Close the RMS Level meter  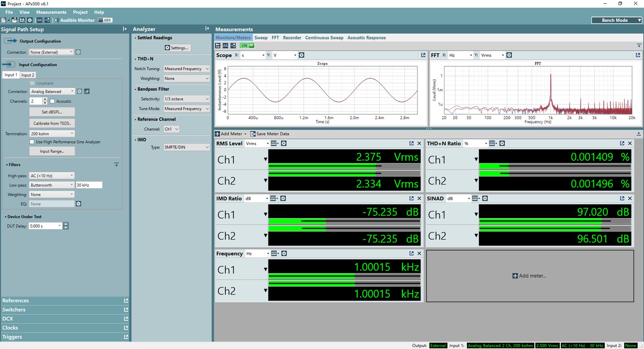[x=419, y=143]
